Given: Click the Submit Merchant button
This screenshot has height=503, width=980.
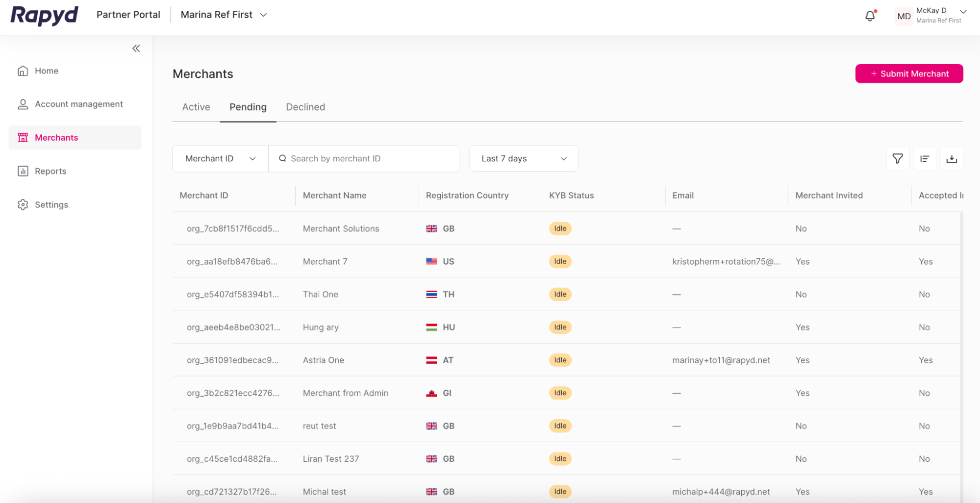Looking at the screenshot, I should 909,73.
